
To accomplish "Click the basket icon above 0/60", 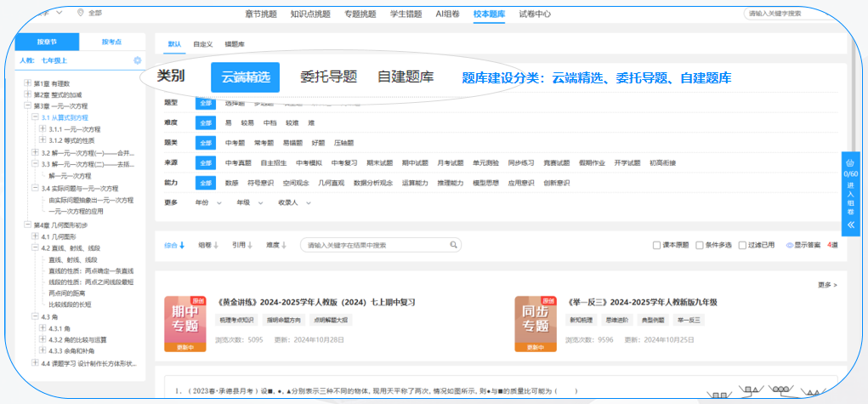I will tap(850, 163).
